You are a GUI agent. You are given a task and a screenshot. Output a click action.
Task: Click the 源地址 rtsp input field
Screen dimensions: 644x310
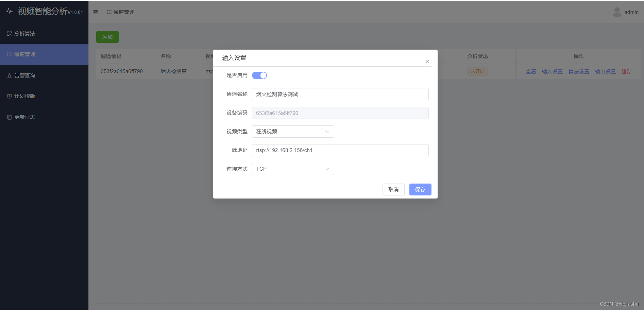(340, 150)
